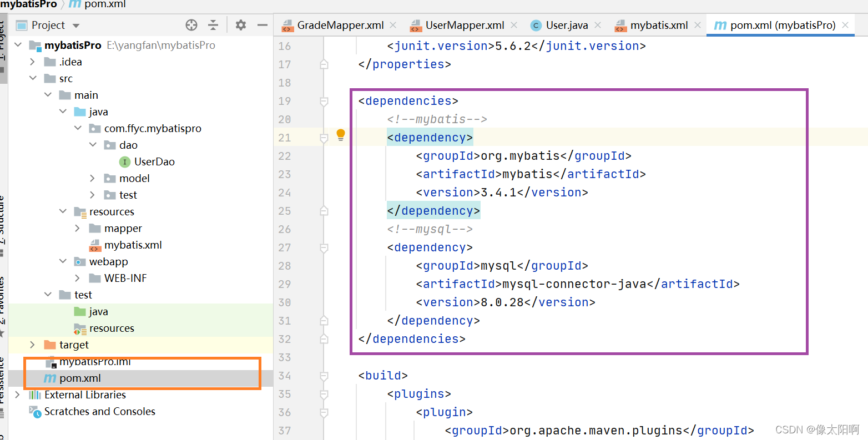Switch to GradeMapper.xml tab

(340, 26)
